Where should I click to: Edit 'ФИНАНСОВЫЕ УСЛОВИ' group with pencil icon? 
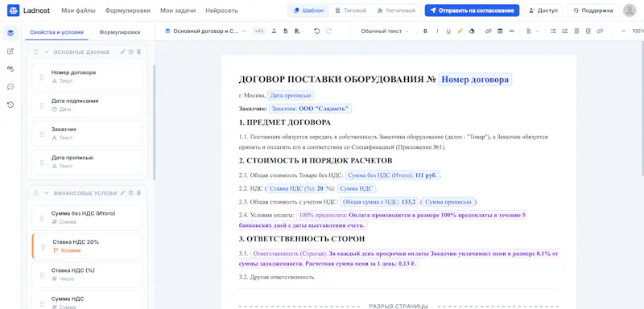point(122,192)
